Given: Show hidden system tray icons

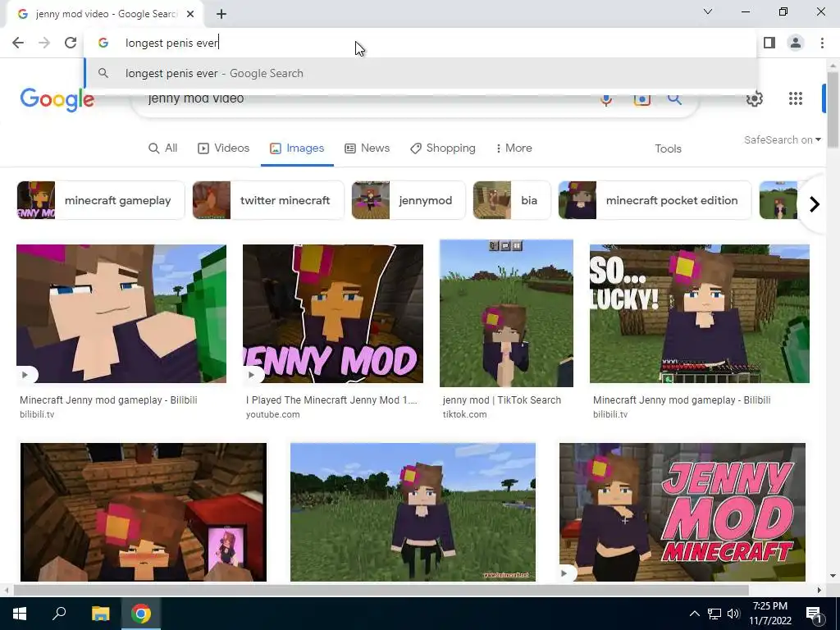Looking at the screenshot, I should pyautogui.click(x=694, y=614).
